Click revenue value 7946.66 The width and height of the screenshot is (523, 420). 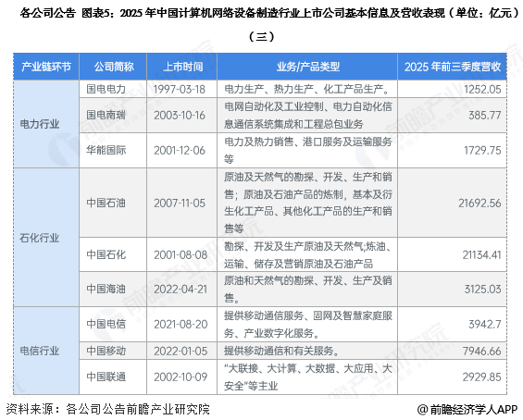tap(482, 351)
